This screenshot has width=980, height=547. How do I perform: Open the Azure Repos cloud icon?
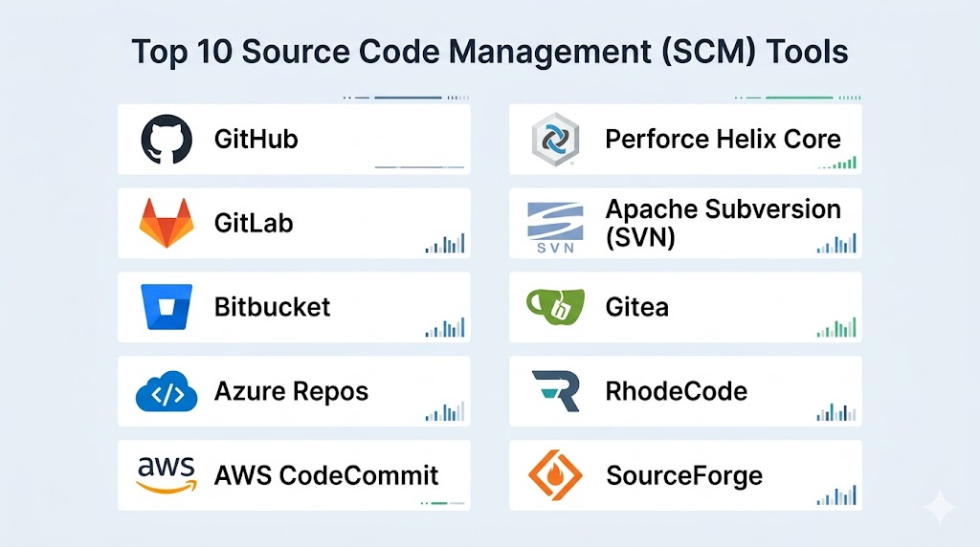(166, 391)
